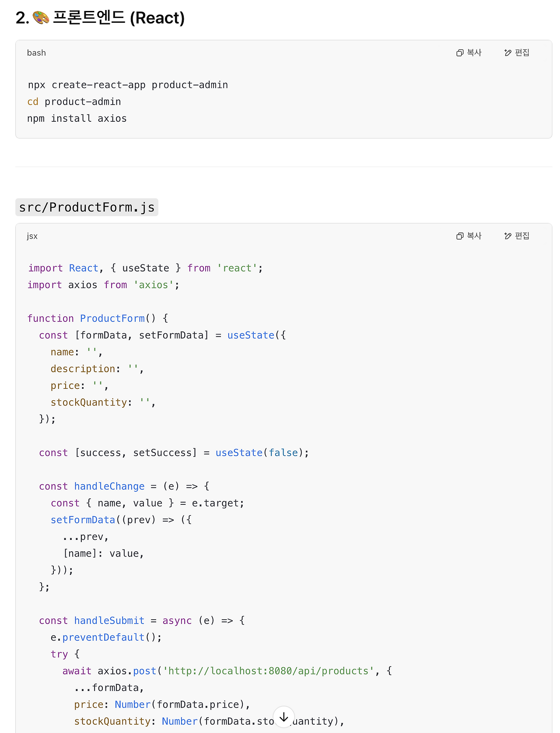Click the handleChange function name

109,486
